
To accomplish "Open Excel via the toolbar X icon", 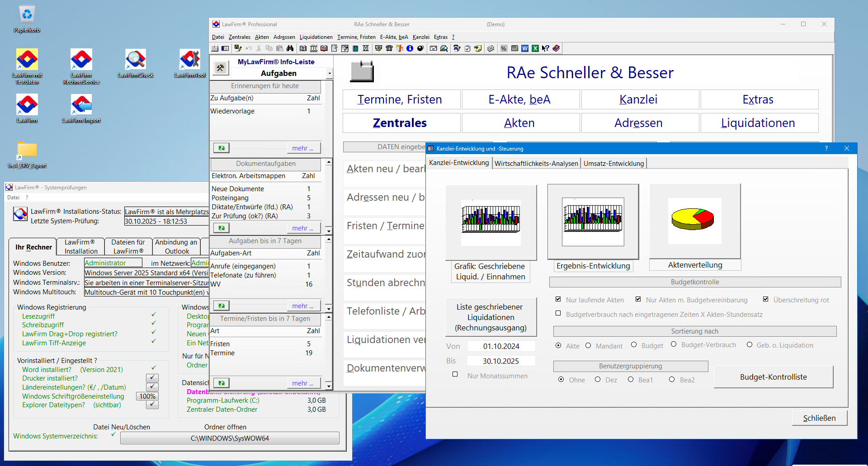I will click(x=535, y=48).
